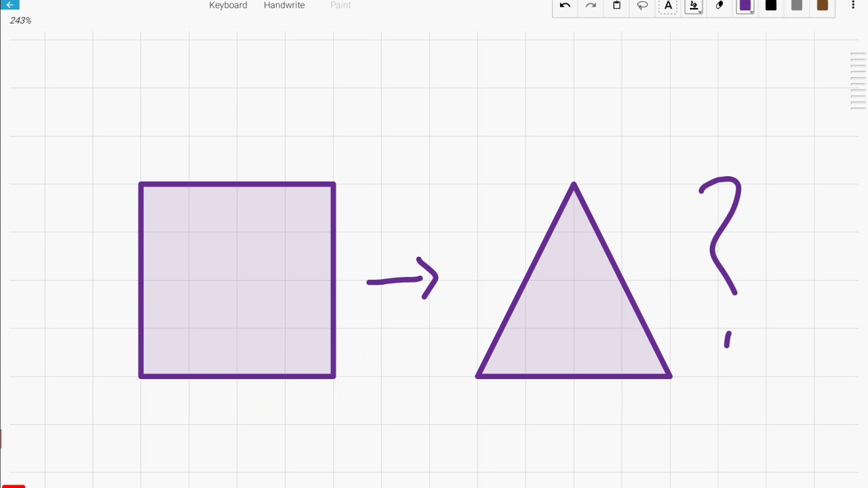Choose the gray pen color
The width and height of the screenshot is (868, 488).
pos(797,5)
